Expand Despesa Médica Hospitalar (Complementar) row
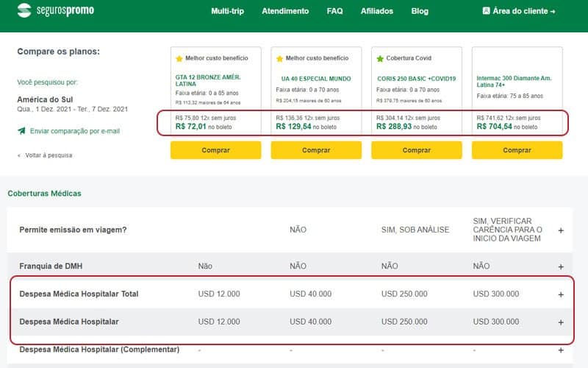The height and width of the screenshot is (368, 588). click(x=561, y=350)
